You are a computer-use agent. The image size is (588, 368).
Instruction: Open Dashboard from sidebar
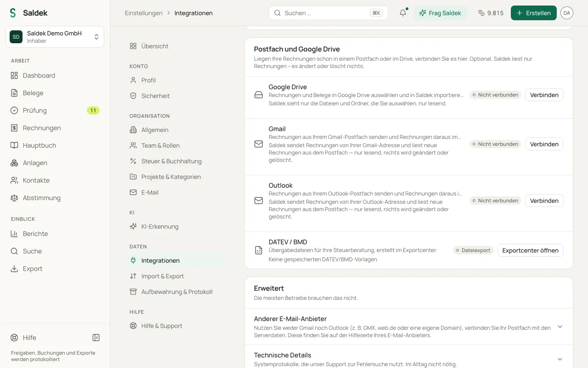coord(55,75)
